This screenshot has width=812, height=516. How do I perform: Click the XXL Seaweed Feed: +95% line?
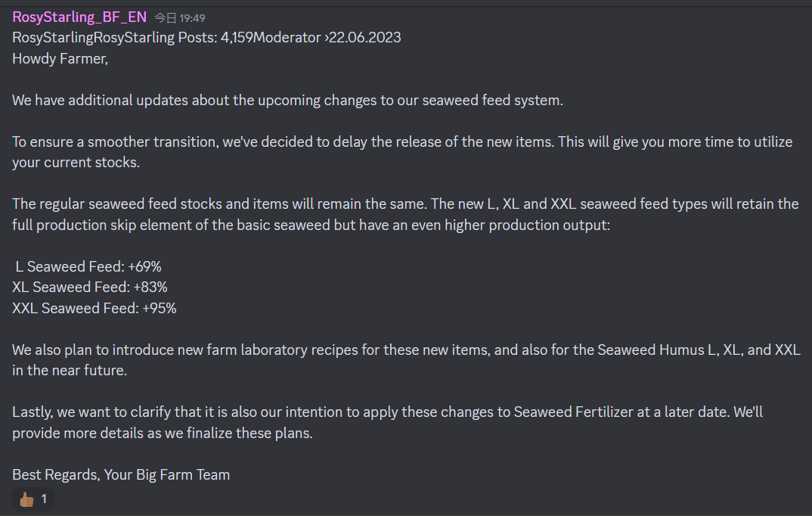coord(95,308)
